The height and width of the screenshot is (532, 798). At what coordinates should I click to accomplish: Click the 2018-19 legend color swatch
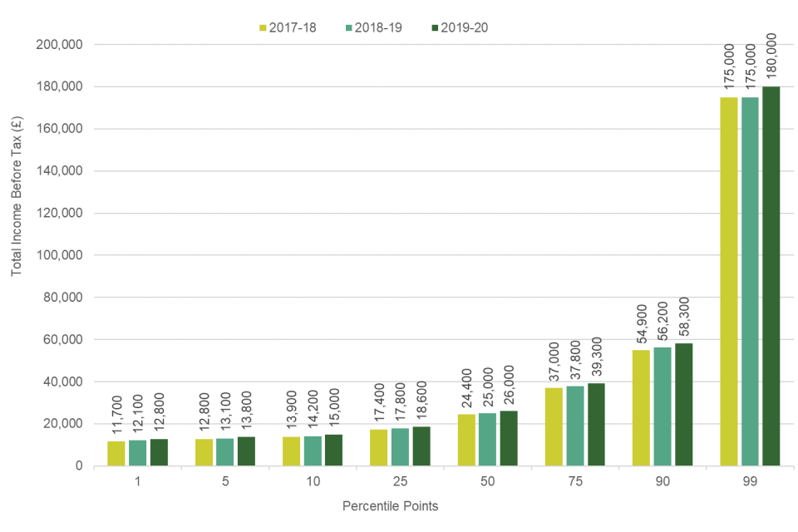tap(349, 27)
